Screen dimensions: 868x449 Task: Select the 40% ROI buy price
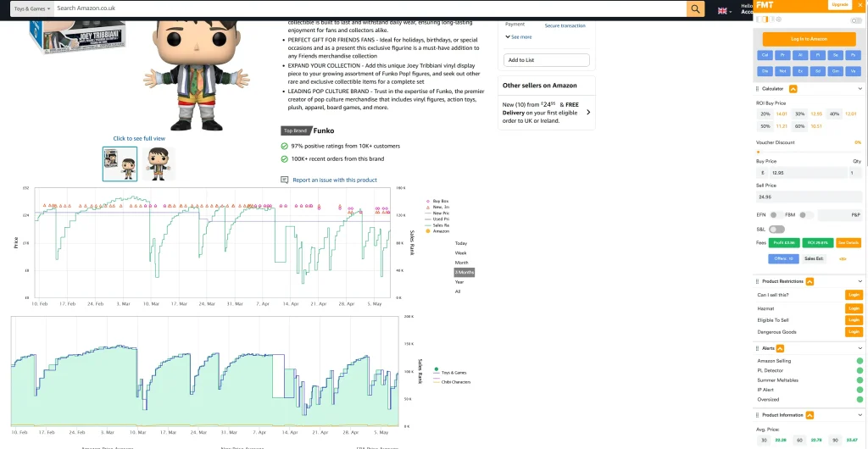tap(834, 114)
